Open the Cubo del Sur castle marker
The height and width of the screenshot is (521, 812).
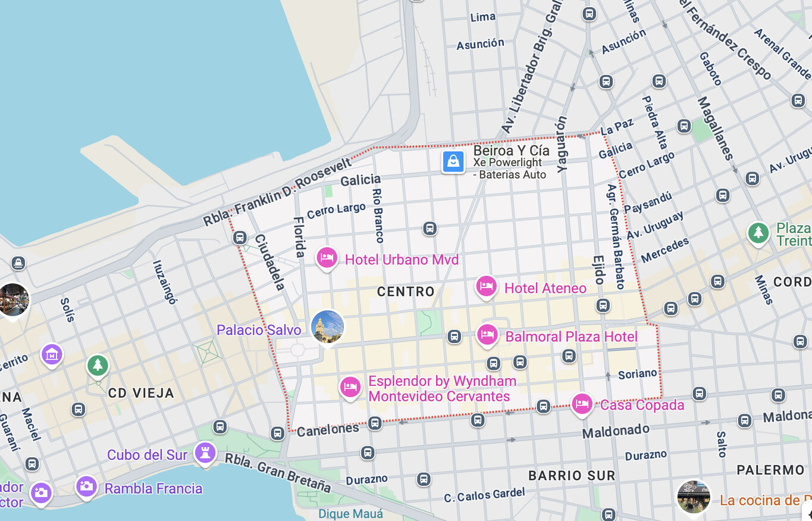205,453
